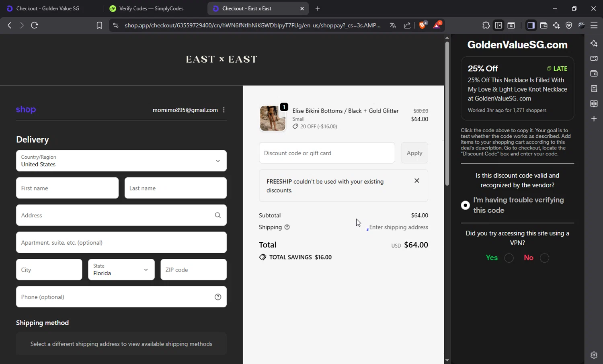Select No for VPN question
603x364 pixels.
coord(544,258)
